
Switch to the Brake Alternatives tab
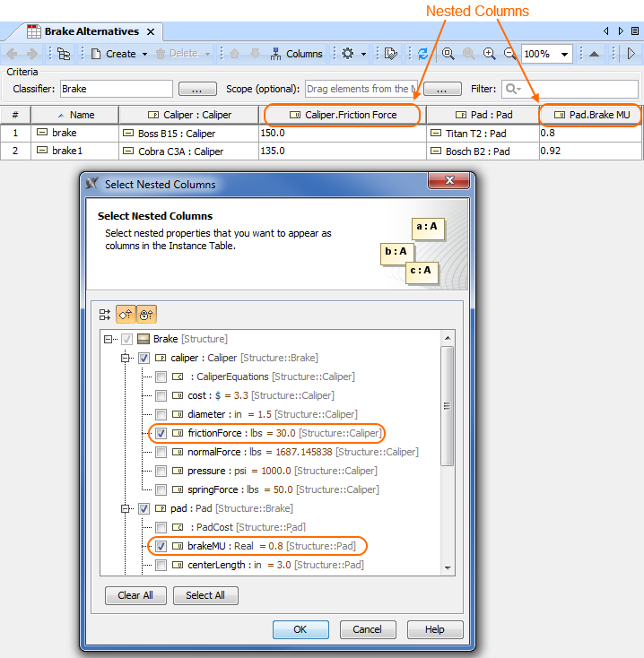[x=91, y=31]
